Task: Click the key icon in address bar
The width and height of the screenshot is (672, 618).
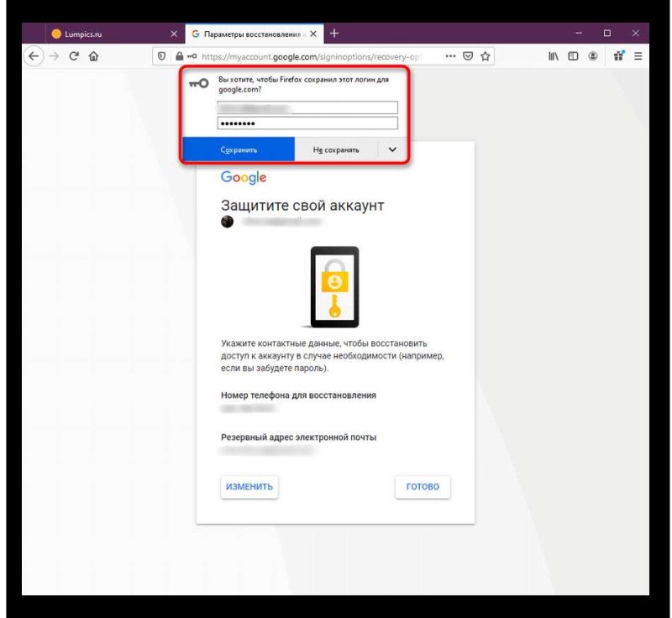Action: pos(192,56)
